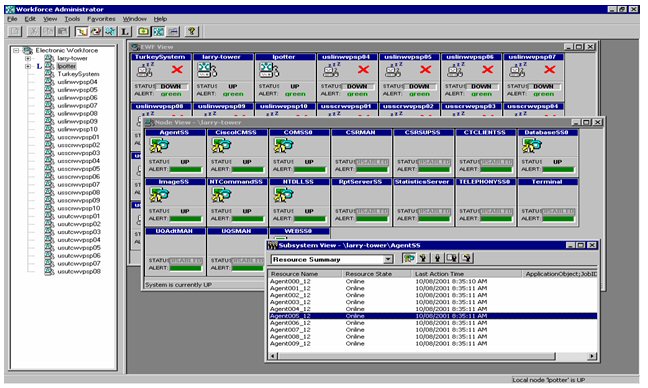Collapse the Electronic Workforce tree root
The width and height of the screenshot is (648, 388).
[16, 50]
